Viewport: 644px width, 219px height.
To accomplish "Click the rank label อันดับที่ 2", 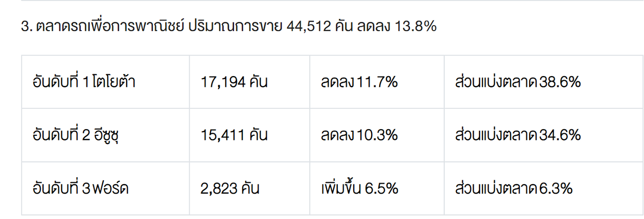I will (x=62, y=135).
